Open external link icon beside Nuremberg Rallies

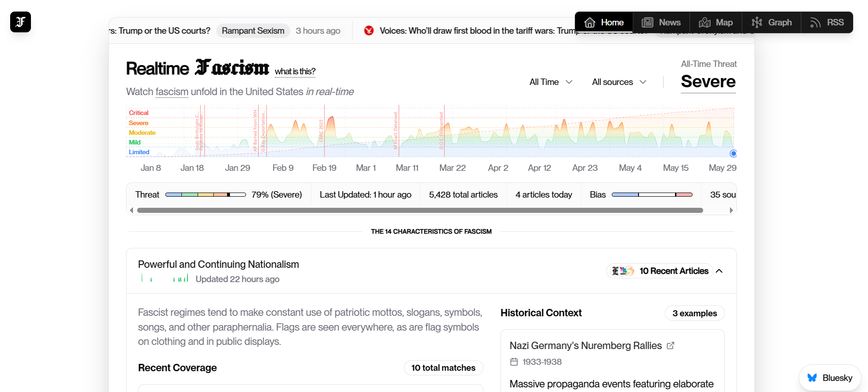(x=671, y=345)
